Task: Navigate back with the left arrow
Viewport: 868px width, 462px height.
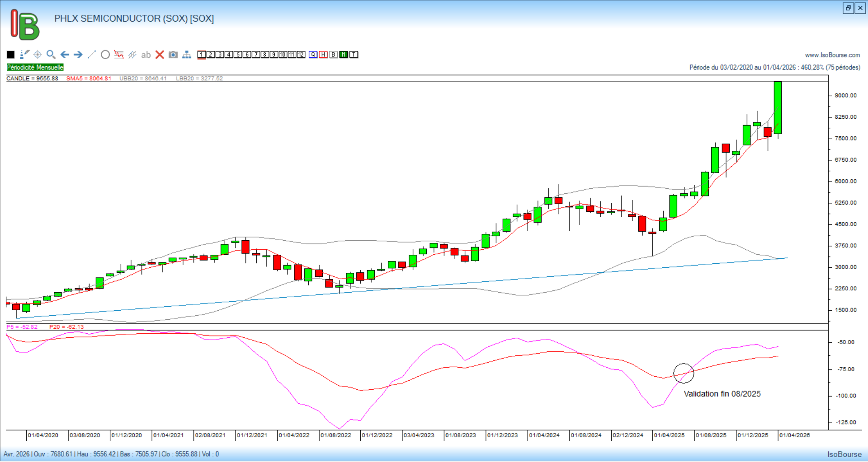Action: click(x=65, y=55)
